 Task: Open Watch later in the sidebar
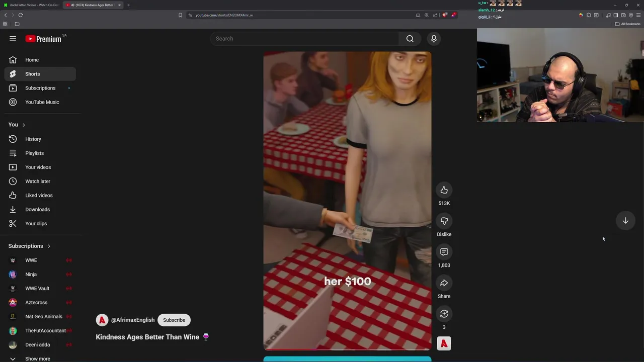(x=40, y=182)
